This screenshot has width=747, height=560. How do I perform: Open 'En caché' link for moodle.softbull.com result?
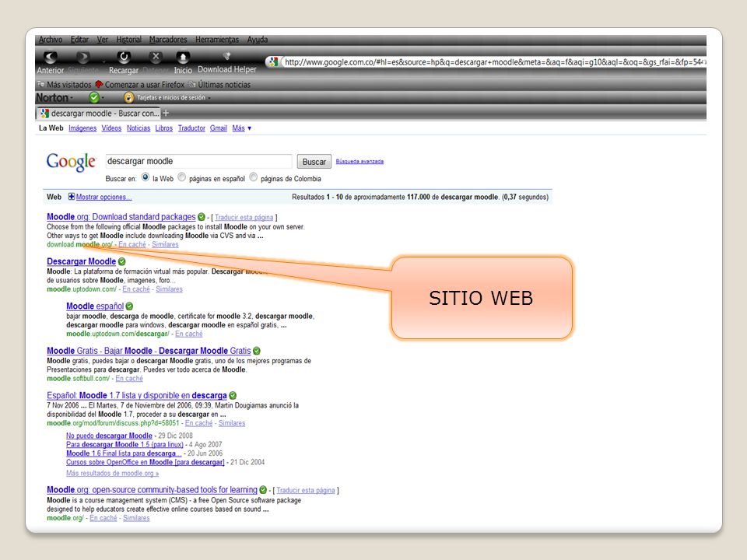coord(129,379)
